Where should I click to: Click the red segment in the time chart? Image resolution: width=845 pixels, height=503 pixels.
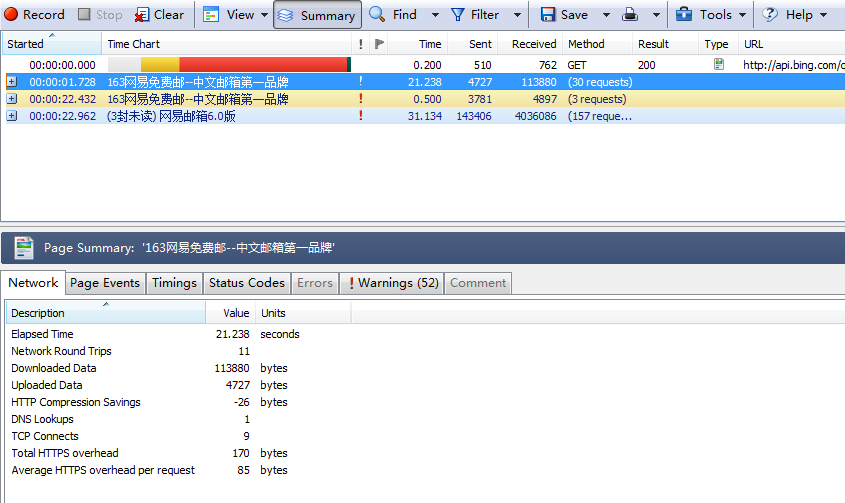(264, 65)
